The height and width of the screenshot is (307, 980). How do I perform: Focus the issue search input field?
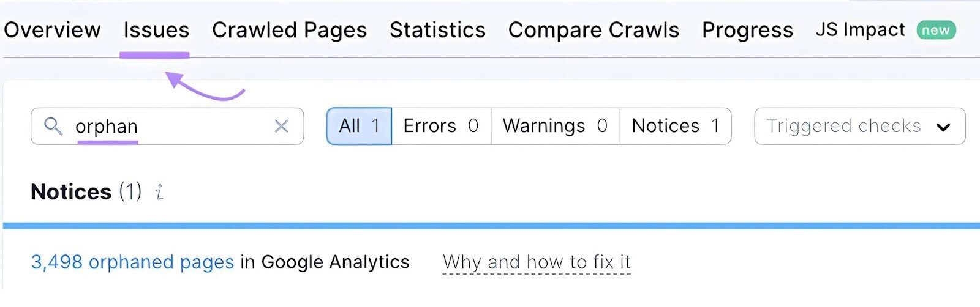click(x=171, y=126)
